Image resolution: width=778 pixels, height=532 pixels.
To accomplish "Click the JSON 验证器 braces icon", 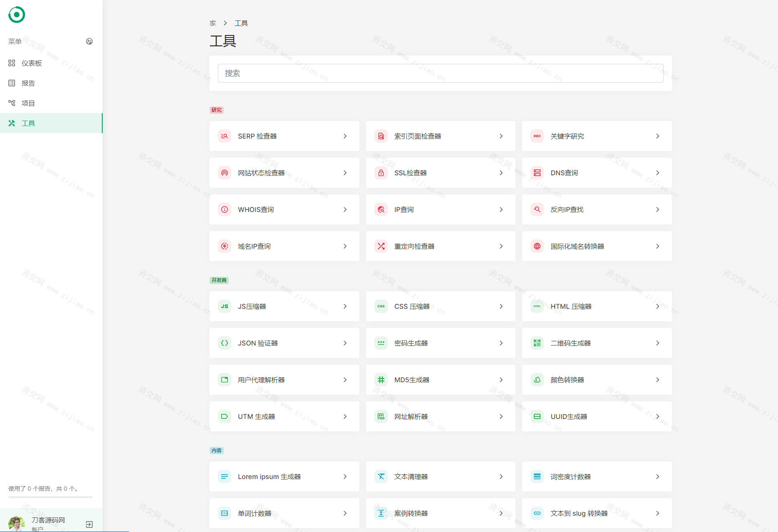I will tap(225, 343).
